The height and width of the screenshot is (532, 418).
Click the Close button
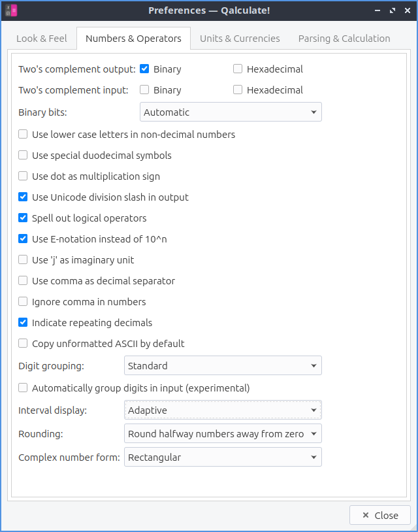pyautogui.click(x=380, y=516)
